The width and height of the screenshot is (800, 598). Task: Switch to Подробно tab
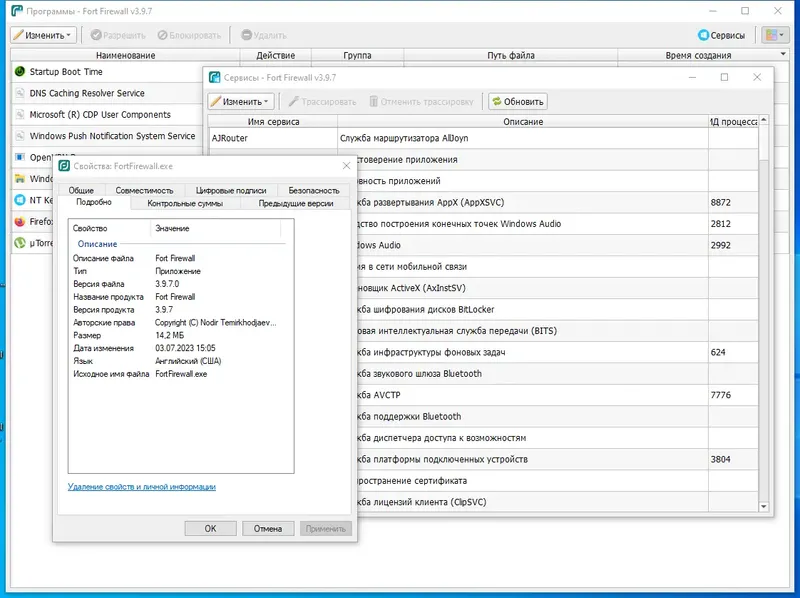94,202
